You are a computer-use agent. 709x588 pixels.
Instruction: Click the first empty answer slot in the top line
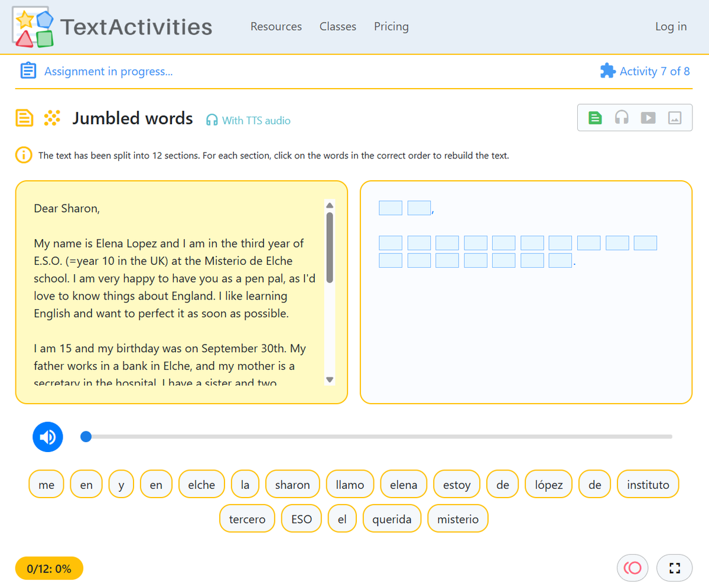pos(391,208)
